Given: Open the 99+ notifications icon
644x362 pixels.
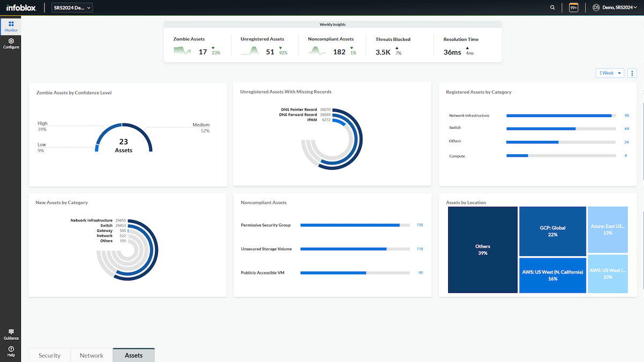Looking at the screenshot, I should (573, 8).
